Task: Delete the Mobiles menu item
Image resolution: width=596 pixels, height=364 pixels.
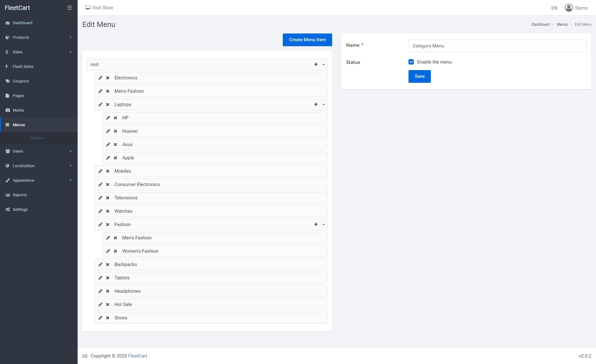Action: pyautogui.click(x=108, y=171)
